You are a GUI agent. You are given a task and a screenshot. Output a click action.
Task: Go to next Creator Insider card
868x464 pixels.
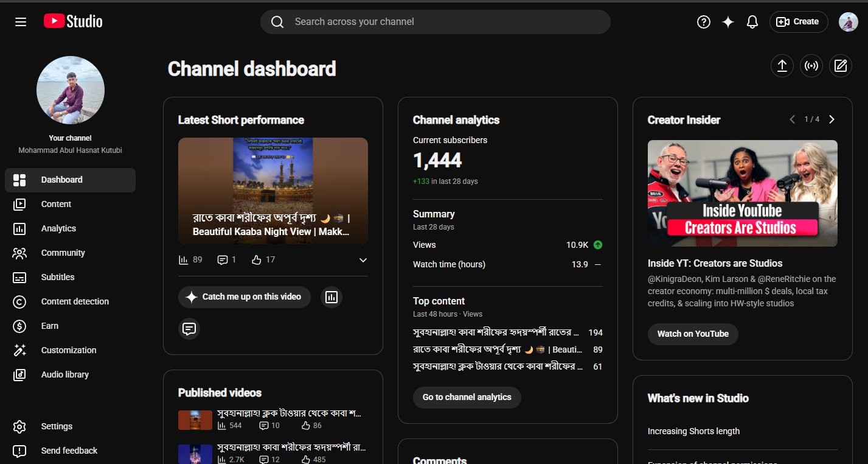tap(832, 119)
